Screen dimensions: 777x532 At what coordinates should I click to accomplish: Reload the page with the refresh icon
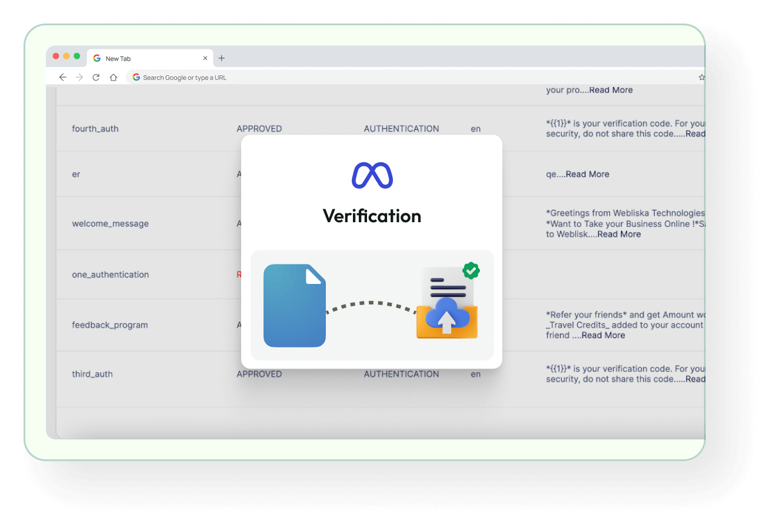pyautogui.click(x=96, y=78)
